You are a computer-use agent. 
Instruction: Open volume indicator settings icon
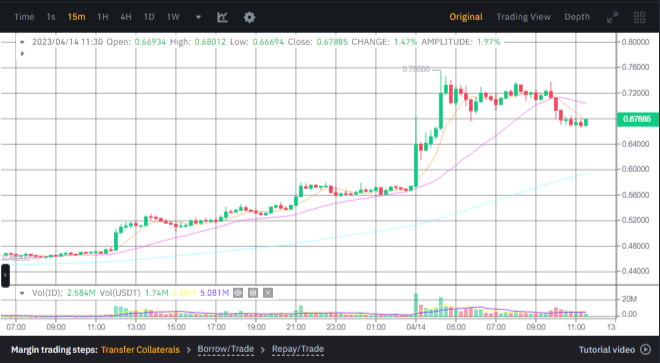253,293
